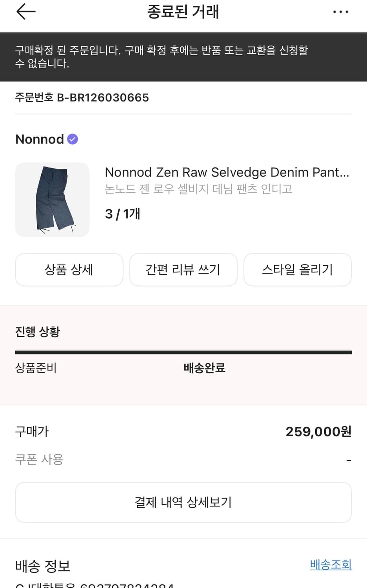This screenshot has width=367, height=588.
Task: Tap the 259,000원 purchase price
Action: pos(318,431)
